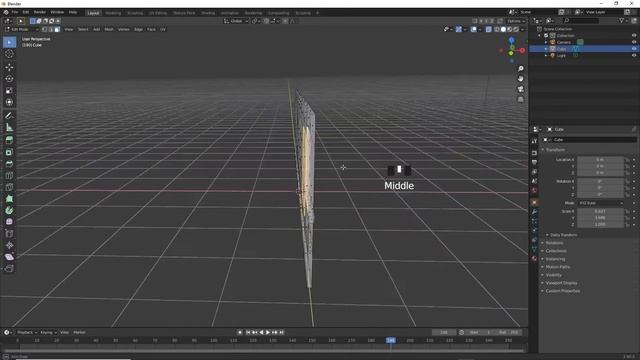
Task: Expand the Motion Paths panel
Action: pyautogui.click(x=557, y=267)
